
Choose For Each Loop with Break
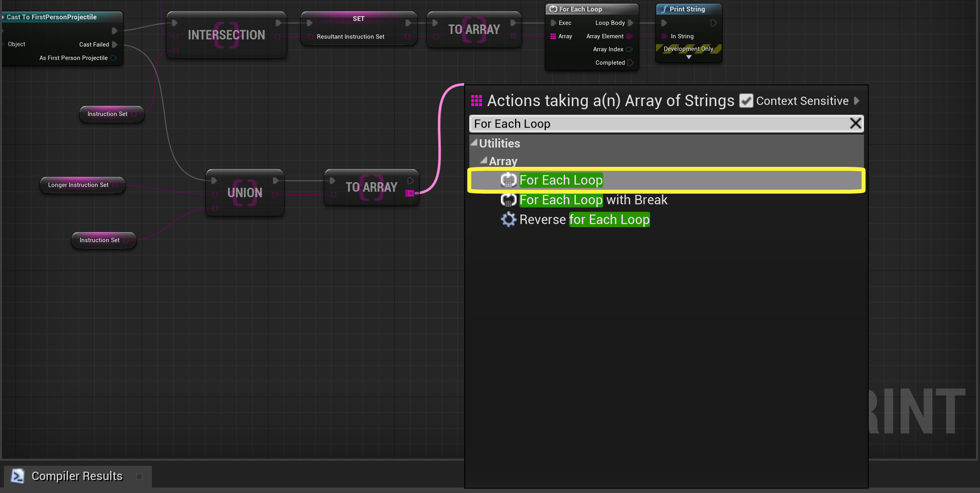coord(593,200)
